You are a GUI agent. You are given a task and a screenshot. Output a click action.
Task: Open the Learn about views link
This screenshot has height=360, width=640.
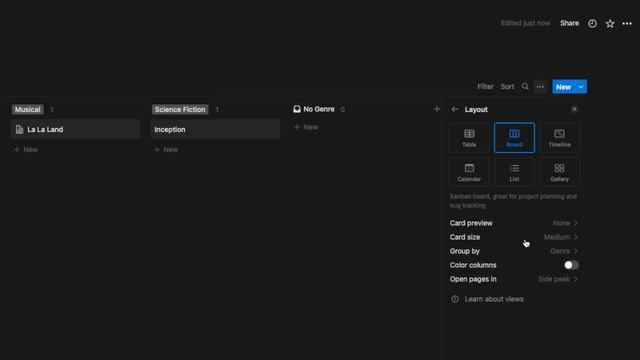(x=494, y=299)
